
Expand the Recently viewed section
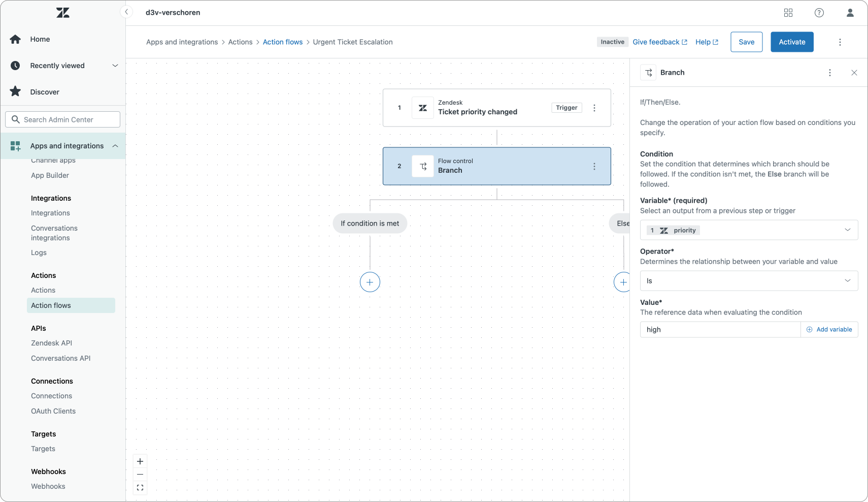115,66
